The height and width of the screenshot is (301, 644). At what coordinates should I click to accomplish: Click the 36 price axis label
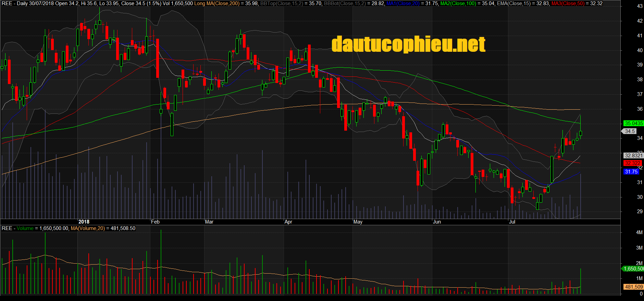[x=640, y=109]
